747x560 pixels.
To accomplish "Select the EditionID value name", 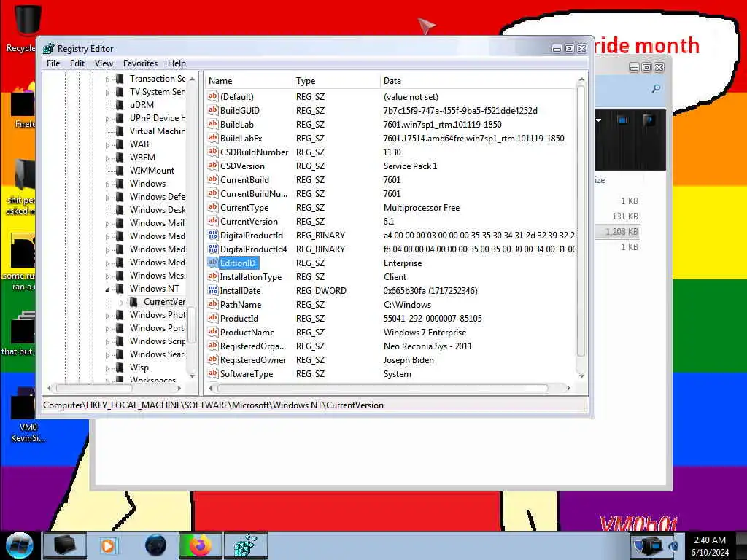I will pyautogui.click(x=238, y=262).
